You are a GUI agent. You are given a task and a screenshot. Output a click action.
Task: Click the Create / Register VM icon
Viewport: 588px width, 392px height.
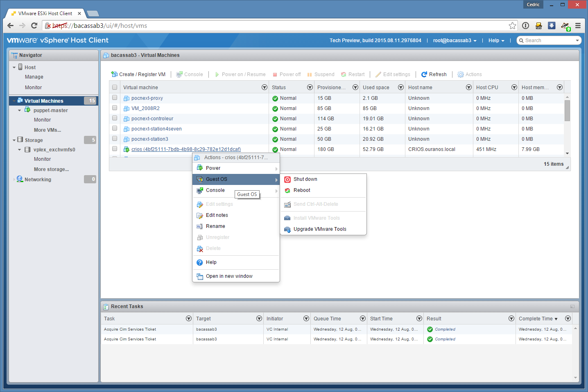(114, 74)
